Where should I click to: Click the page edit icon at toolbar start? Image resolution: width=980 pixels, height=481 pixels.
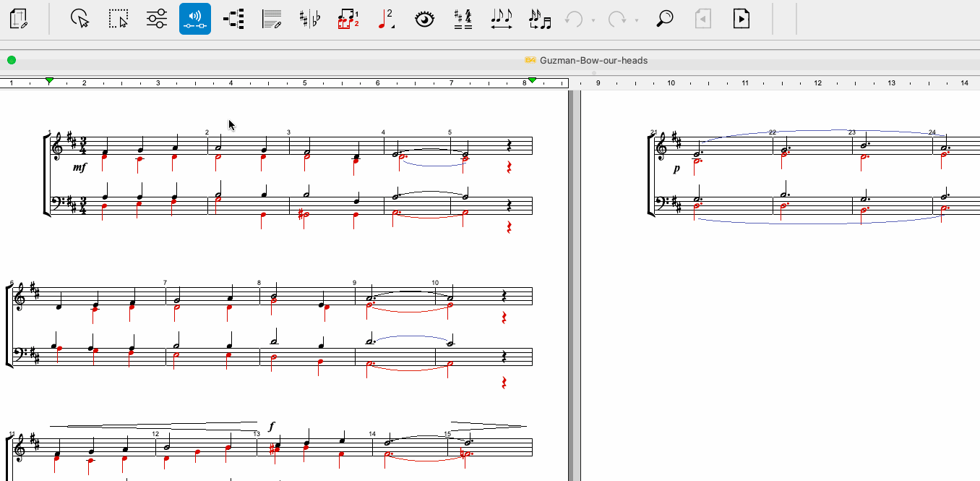point(19,19)
